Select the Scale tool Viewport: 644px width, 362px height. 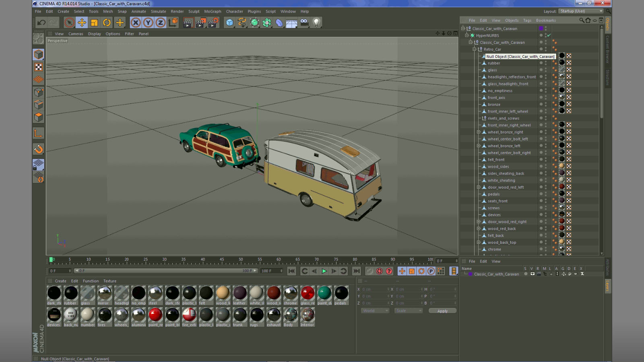(x=94, y=23)
